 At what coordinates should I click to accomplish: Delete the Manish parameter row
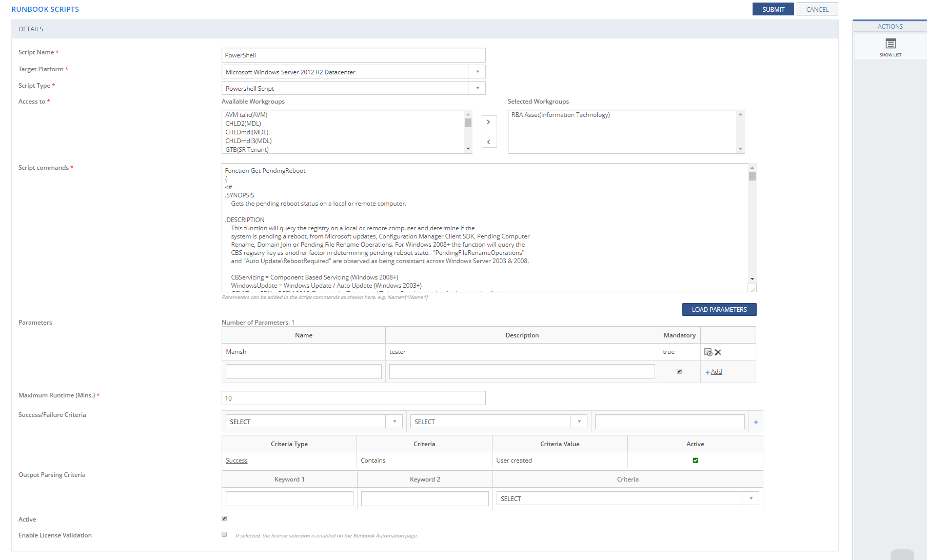pos(718,352)
